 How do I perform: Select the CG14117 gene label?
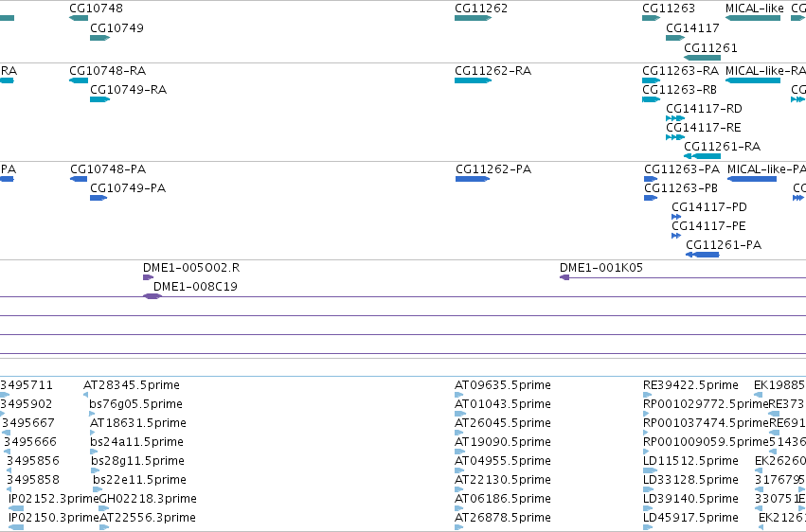click(692, 28)
